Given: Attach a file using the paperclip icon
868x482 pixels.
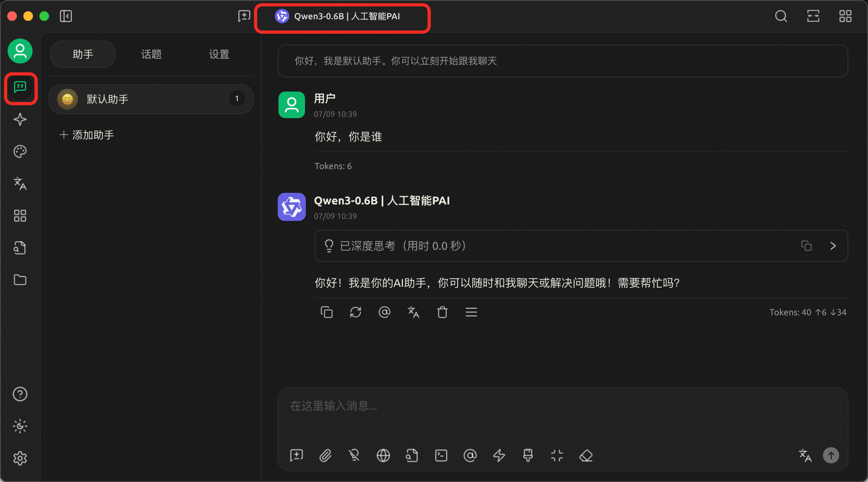Looking at the screenshot, I should tap(325, 455).
